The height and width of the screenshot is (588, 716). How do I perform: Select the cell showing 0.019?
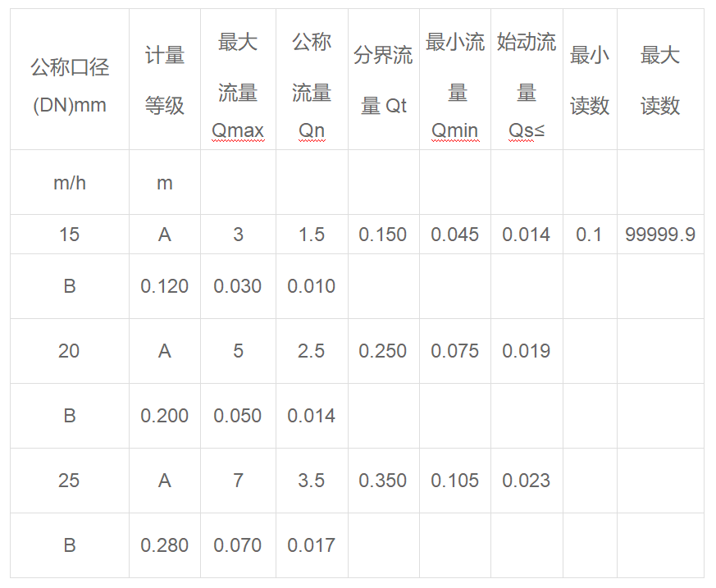click(x=527, y=351)
